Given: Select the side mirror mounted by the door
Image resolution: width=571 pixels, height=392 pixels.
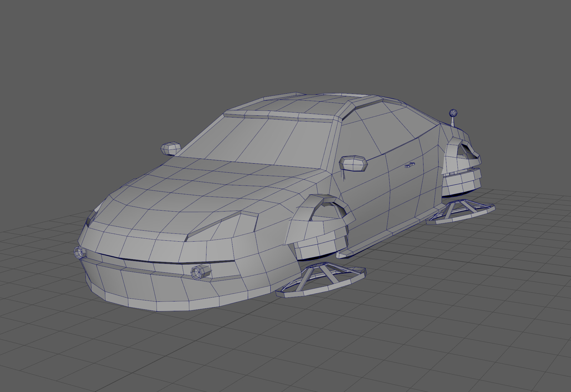Looking at the screenshot, I should pyautogui.click(x=353, y=163).
